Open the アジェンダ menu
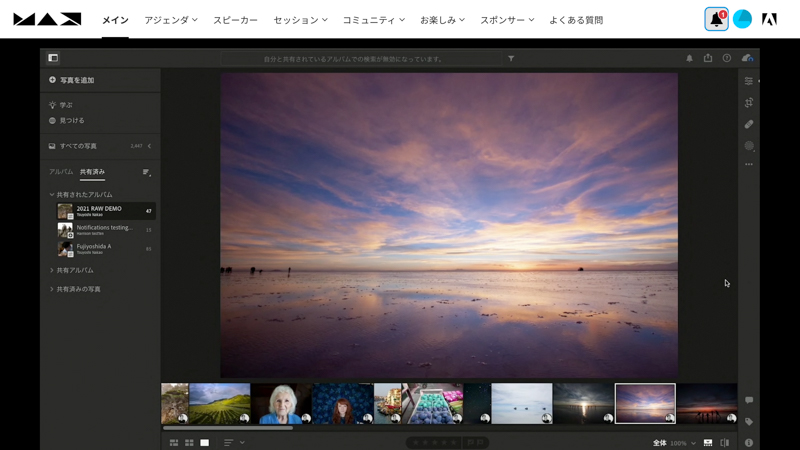 171,20
